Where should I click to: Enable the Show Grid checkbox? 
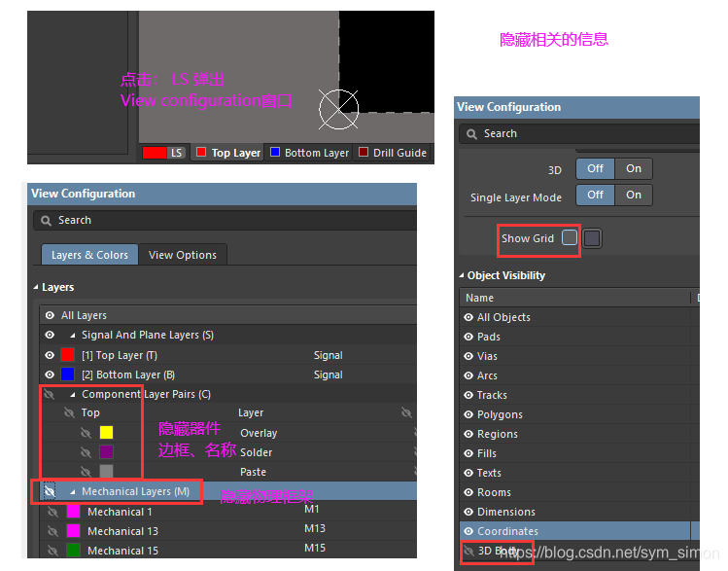[570, 237]
